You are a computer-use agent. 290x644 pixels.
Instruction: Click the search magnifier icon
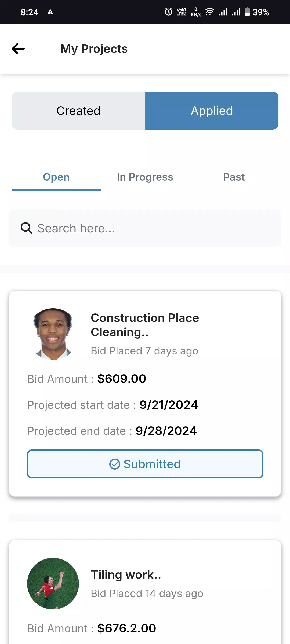point(27,228)
